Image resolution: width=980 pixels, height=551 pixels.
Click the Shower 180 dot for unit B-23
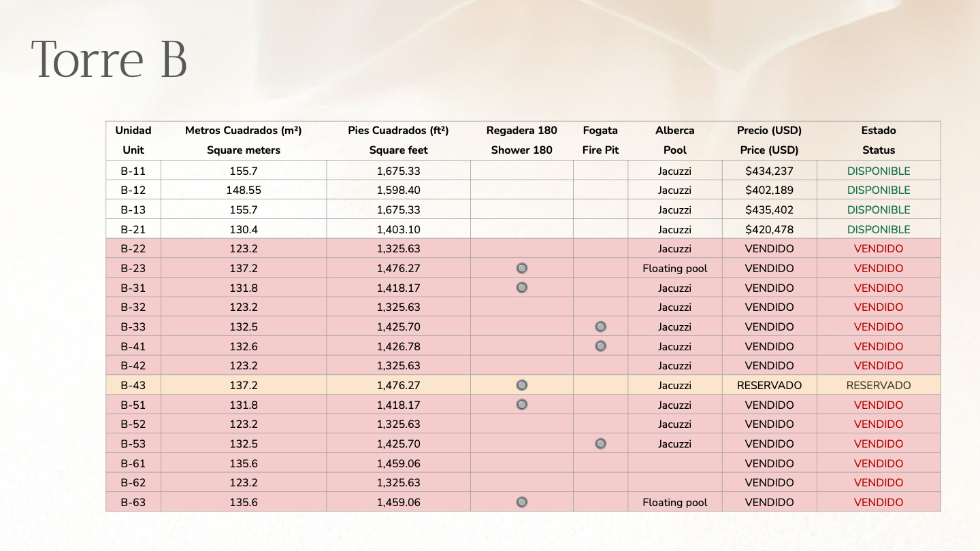pos(522,268)
